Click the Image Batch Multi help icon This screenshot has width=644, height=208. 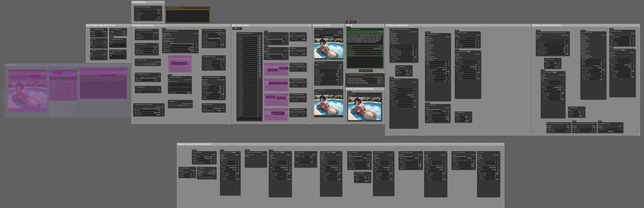click(622, 123)
